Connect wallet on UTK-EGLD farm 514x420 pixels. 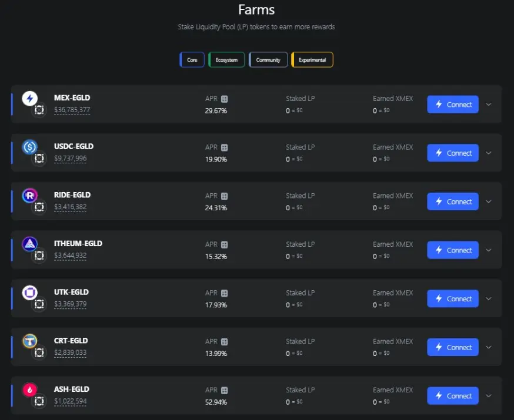tap(453, 298)
